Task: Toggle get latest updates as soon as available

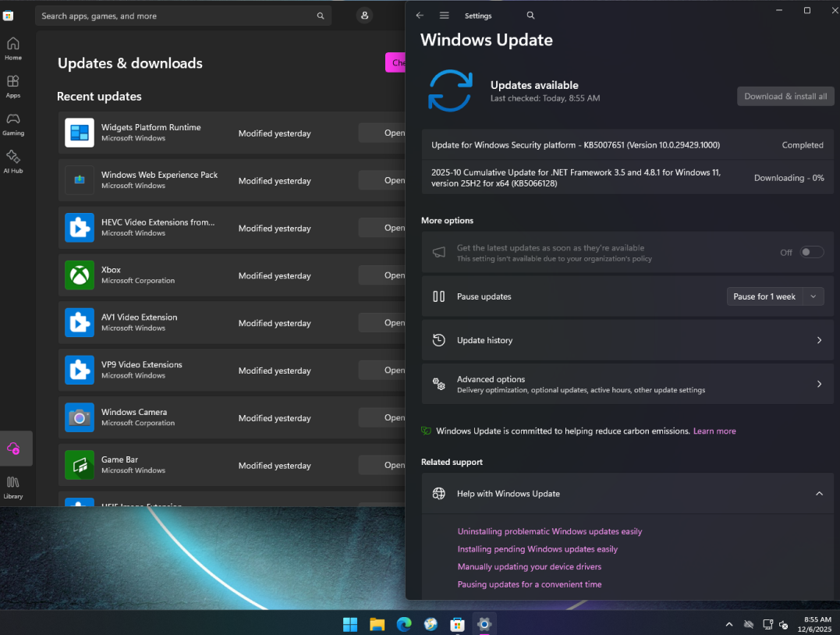Action: 811,252
